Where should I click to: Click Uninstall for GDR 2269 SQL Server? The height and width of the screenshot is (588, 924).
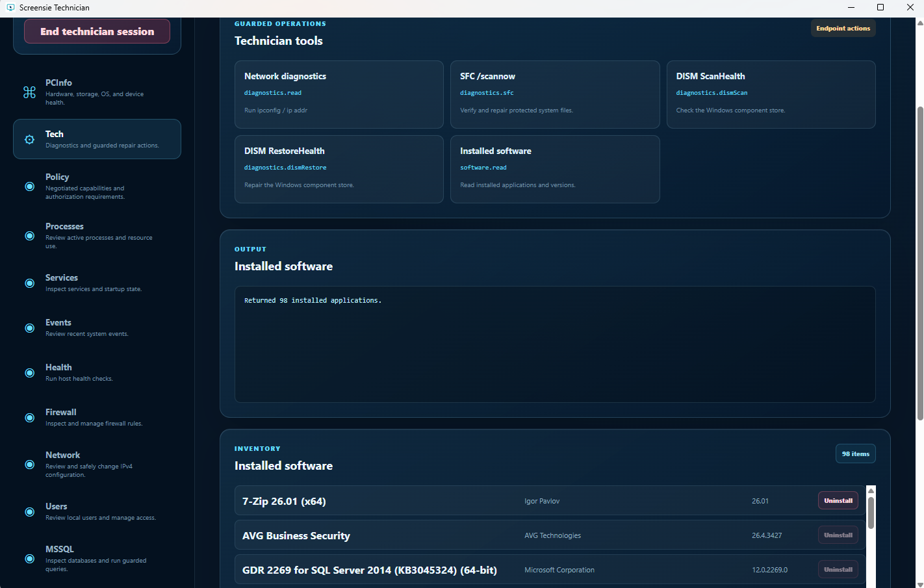(838, 570)
